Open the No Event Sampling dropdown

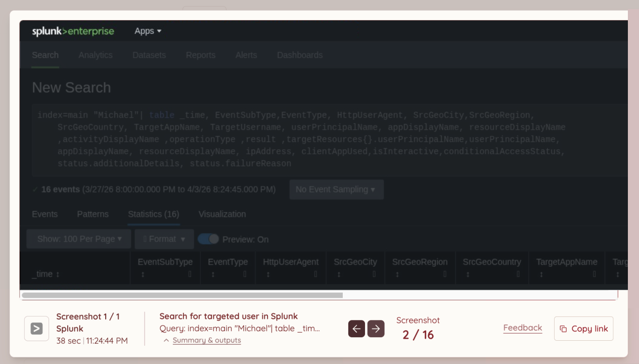tap(336, 190)
